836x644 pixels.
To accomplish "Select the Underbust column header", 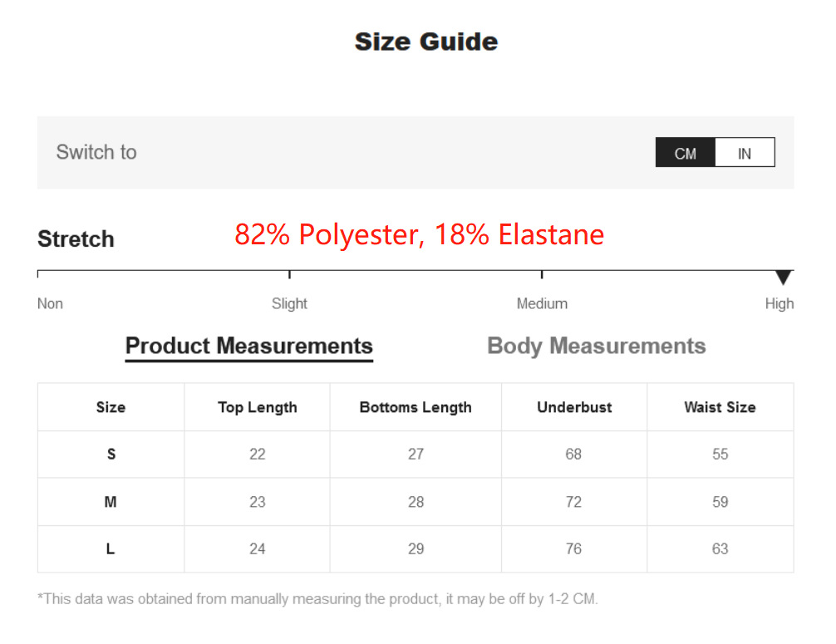I will (574, 407).
